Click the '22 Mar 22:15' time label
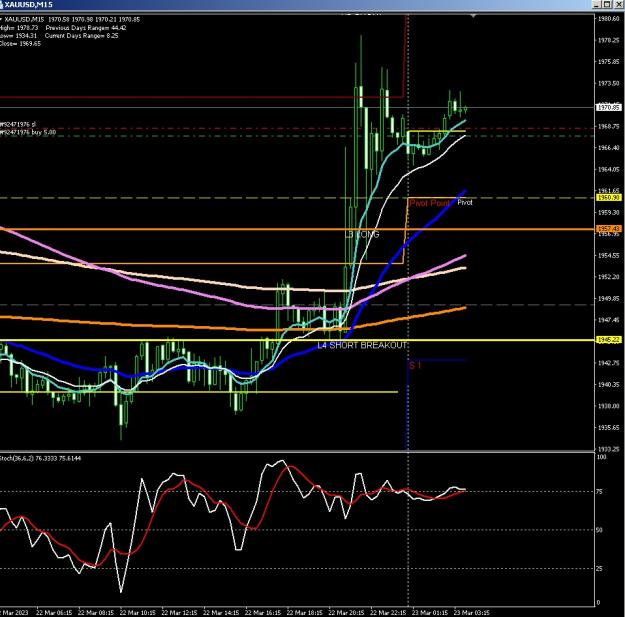625x617 pixels. tap(388, 613)
